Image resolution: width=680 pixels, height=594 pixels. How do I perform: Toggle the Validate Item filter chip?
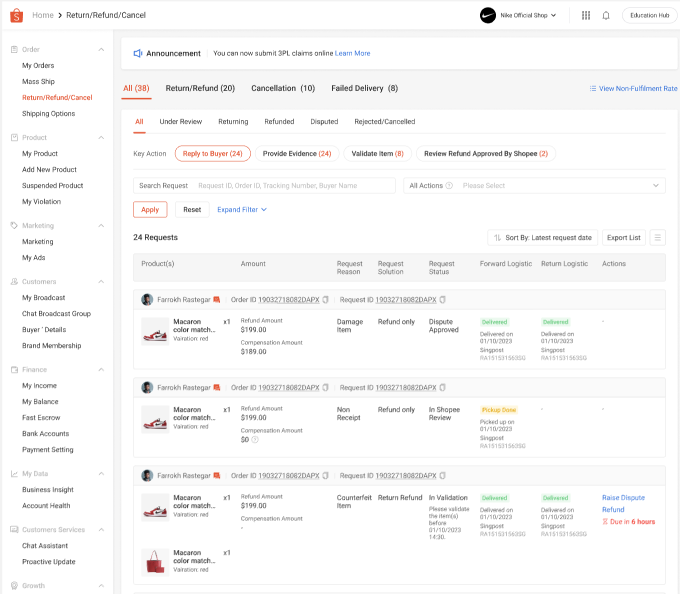[378, 153]
